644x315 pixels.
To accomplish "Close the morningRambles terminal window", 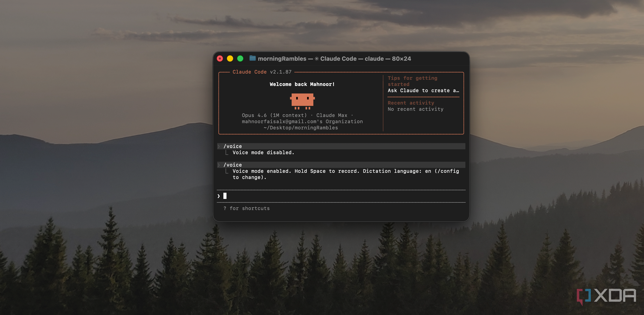I will tap(220, 58).
